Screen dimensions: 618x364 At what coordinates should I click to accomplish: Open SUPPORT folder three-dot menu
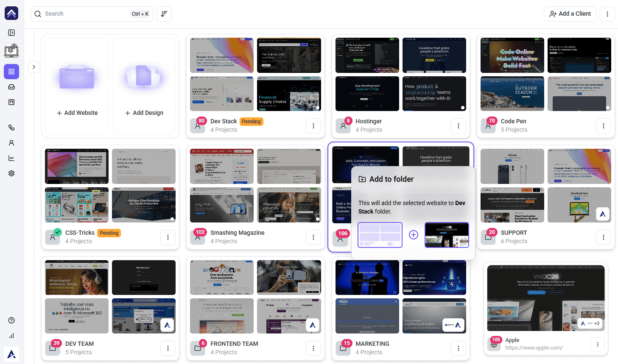604,237
